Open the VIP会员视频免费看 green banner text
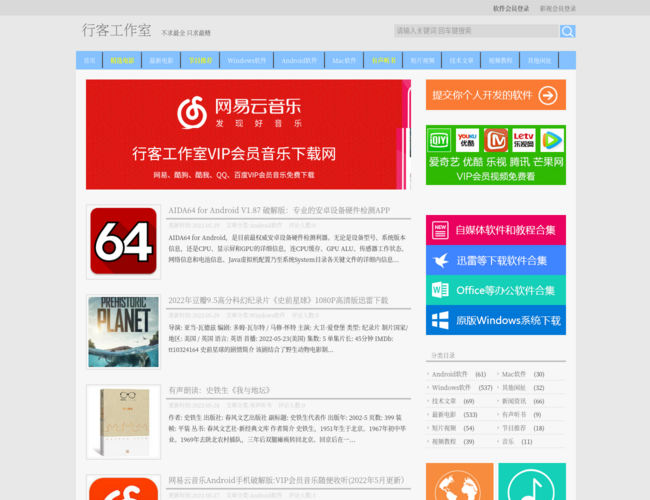 495,177
